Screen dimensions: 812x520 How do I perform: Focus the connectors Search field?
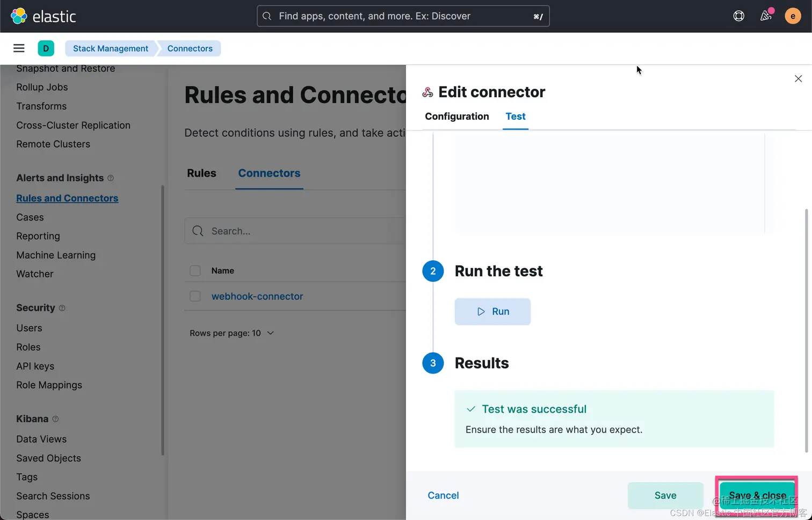pos(295,231)
